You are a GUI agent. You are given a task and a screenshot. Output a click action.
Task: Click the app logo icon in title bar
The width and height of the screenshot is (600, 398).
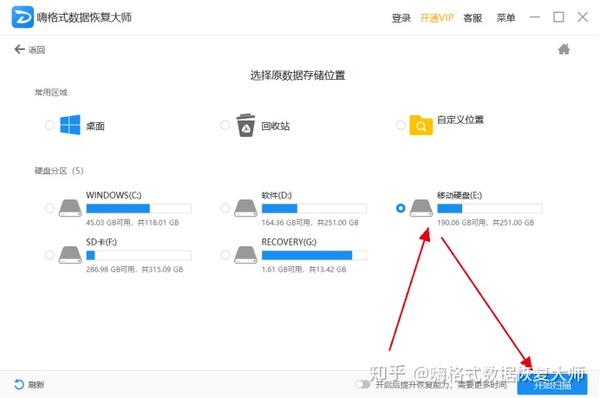23,17
